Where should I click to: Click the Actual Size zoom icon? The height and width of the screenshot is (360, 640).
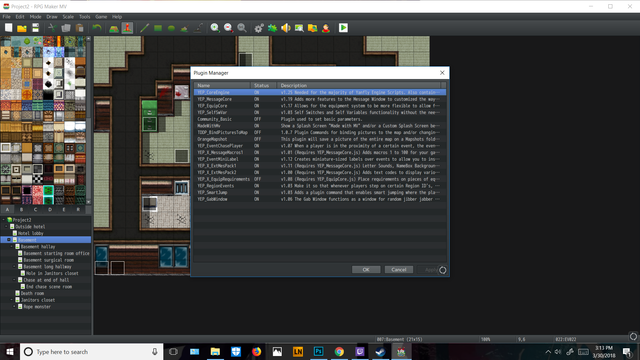click(x=242, y=28)
